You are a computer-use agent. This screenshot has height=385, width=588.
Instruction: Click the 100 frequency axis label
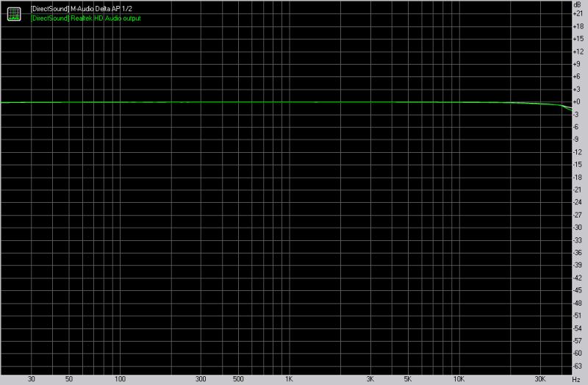120,380
